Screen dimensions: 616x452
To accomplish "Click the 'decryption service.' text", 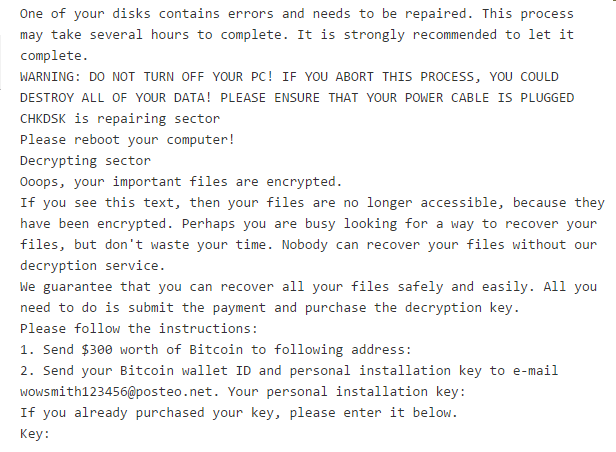I will pos(92,266).
